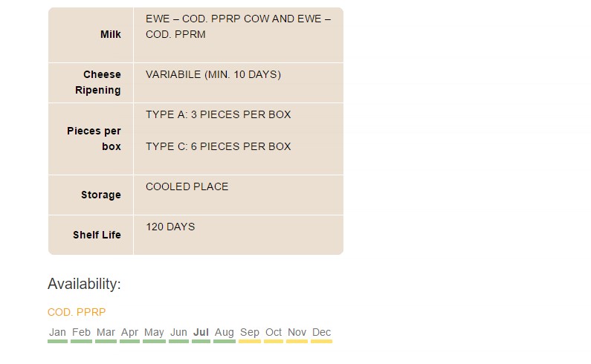The height and width of the screenshot is (364, 591).
Task: Select Dec in availability calendar
Action: (321, 332)
